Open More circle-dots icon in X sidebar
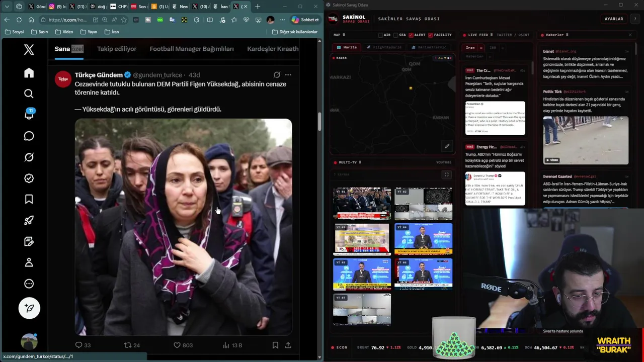 point(29,284)
